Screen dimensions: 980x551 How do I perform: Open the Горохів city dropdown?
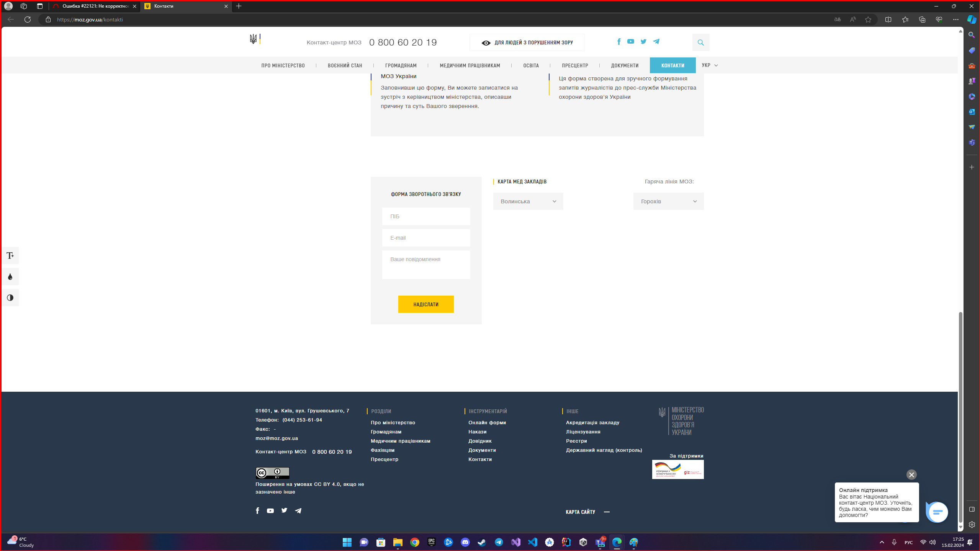point(668,201)
